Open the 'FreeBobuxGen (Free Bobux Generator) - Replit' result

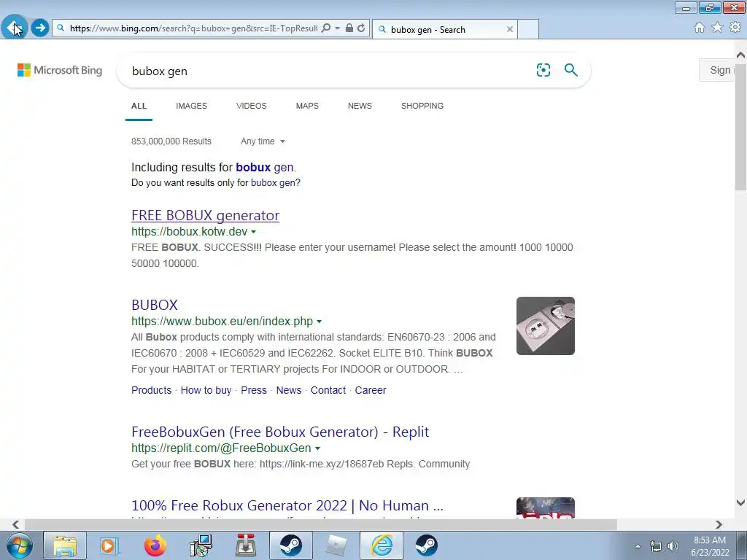pyautogui.click(x=280, y=432)
